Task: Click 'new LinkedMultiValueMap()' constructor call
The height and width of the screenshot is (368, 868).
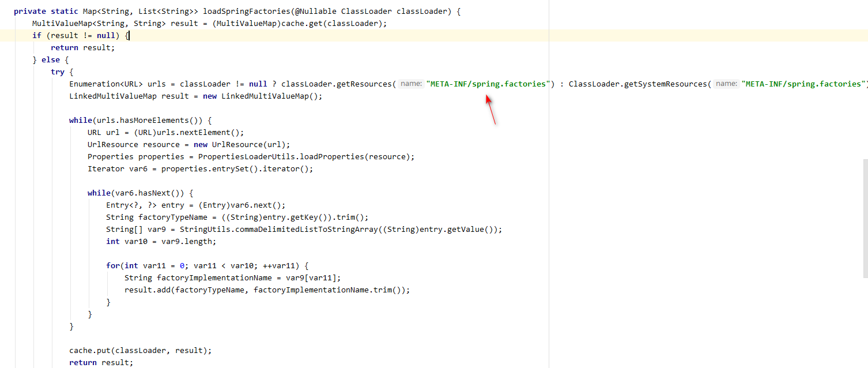Action: [x=261, y=96]
